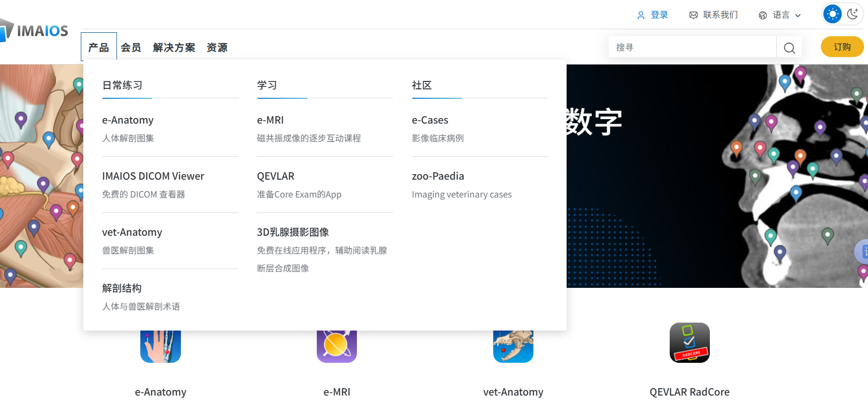Click the 联系我们 contact link
This screenshot has height=404, width=868.
(720, 15)
